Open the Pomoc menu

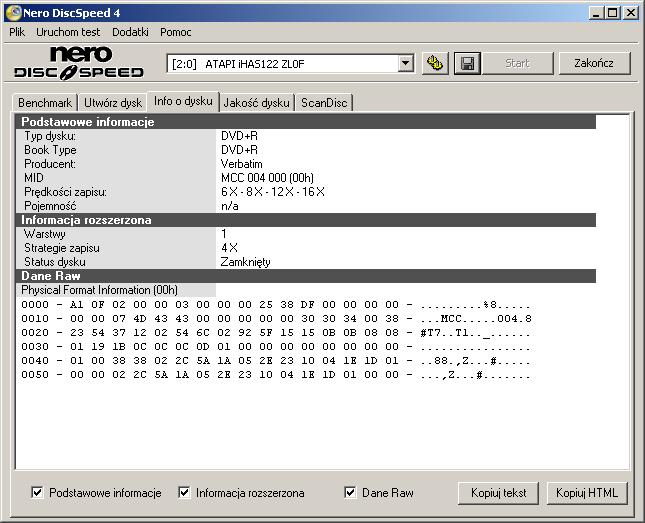pyautogui.click(x=176, y=32)
